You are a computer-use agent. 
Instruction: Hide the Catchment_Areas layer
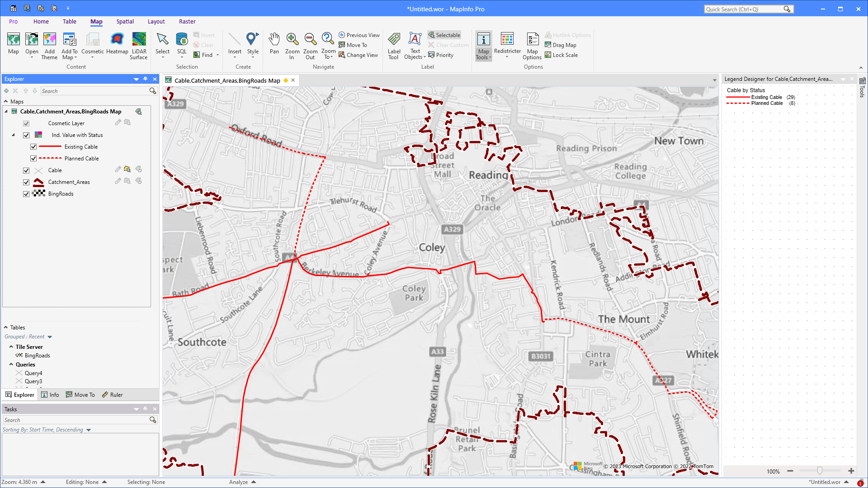[x=26, y=182]
